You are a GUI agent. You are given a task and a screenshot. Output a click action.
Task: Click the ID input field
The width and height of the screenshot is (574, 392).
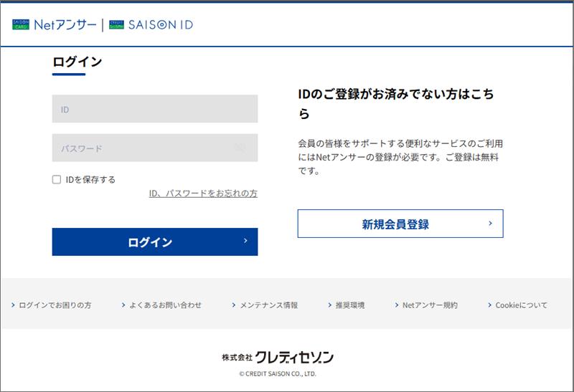click(x=155, y=109)
